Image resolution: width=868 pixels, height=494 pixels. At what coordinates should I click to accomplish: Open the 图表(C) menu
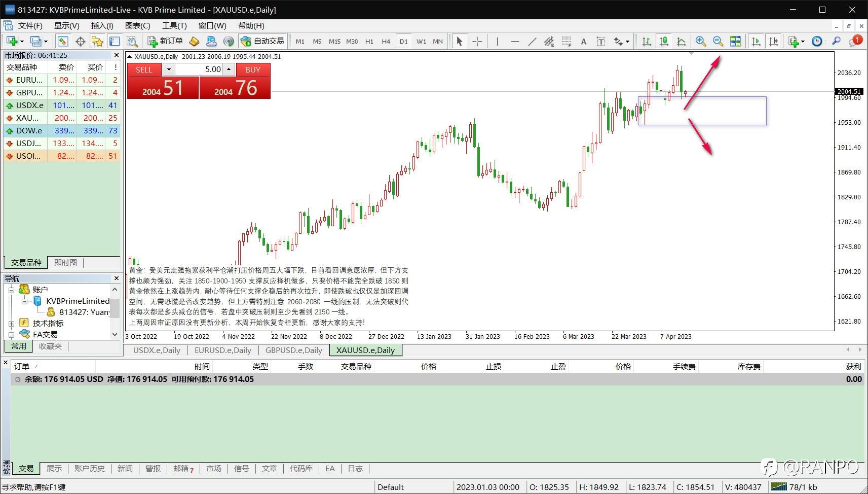[137, 26]
